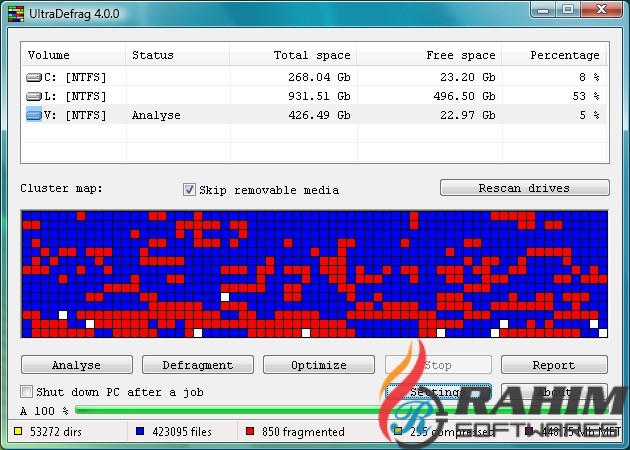The height and width of the screenshot is (450, 630).
Task: Click the Analyse button
Action: [77, 365]
